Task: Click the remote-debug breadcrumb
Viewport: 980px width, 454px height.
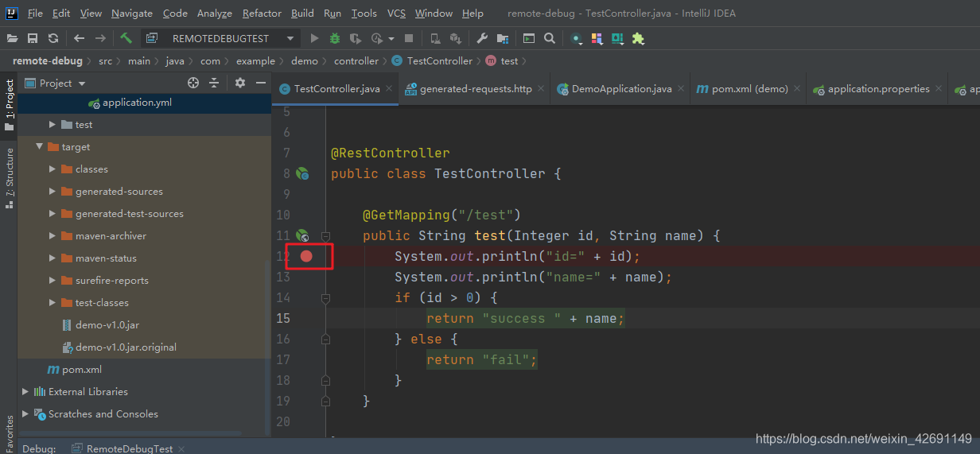Action: pyautogui.click(x=48, y=60)
